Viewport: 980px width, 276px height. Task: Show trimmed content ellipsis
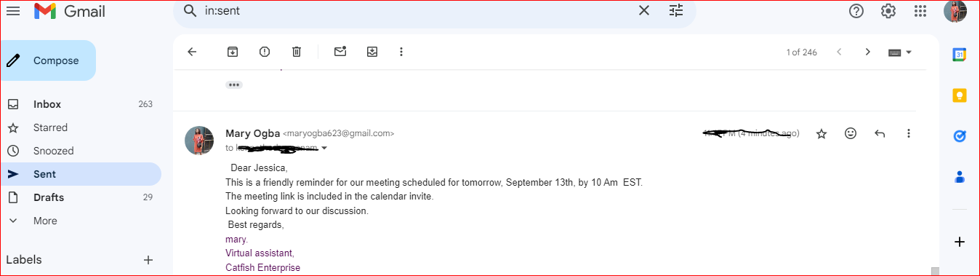pos(234,84)
